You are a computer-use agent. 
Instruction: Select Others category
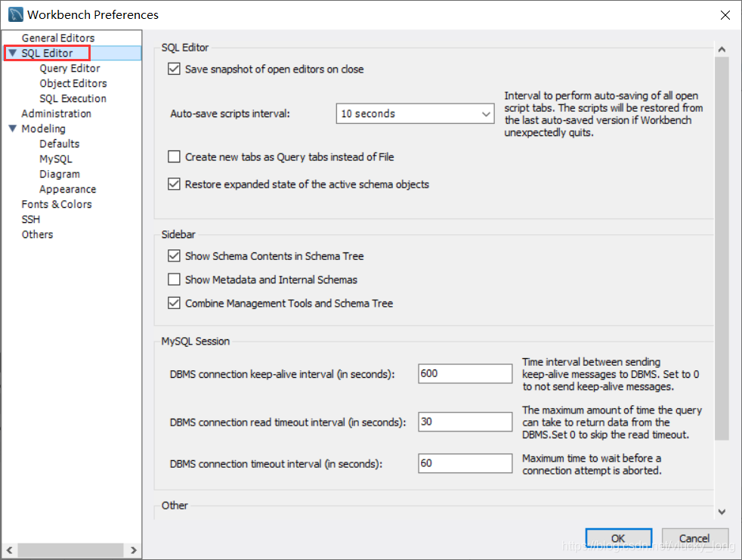(x=37, y=235)
